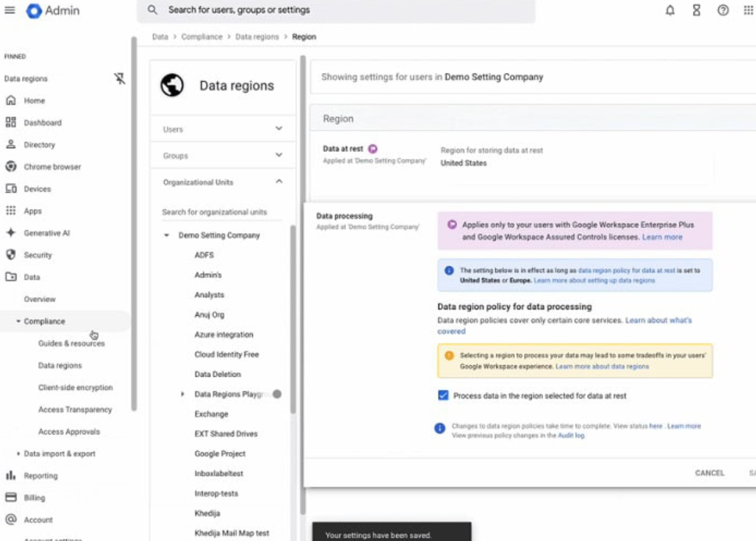Open the Audit log link
The image size is (756, 541).
coord(572,436)
